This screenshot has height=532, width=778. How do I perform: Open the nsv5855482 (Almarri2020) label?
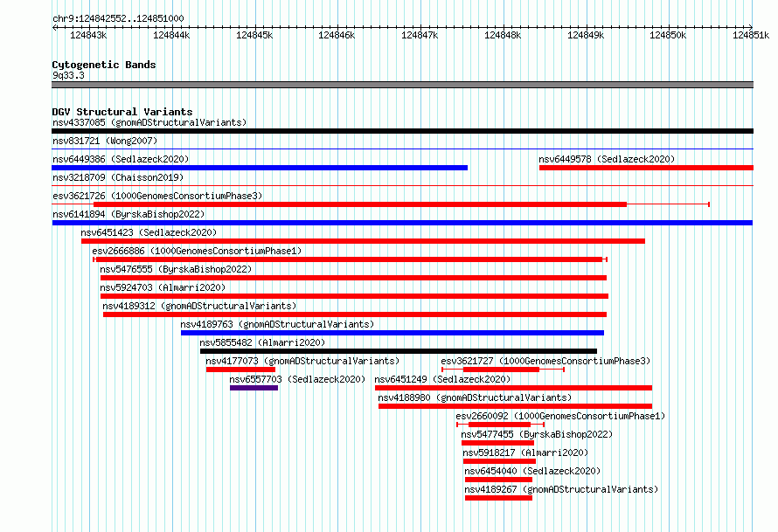pyautogui.click(x=262, y=342)
